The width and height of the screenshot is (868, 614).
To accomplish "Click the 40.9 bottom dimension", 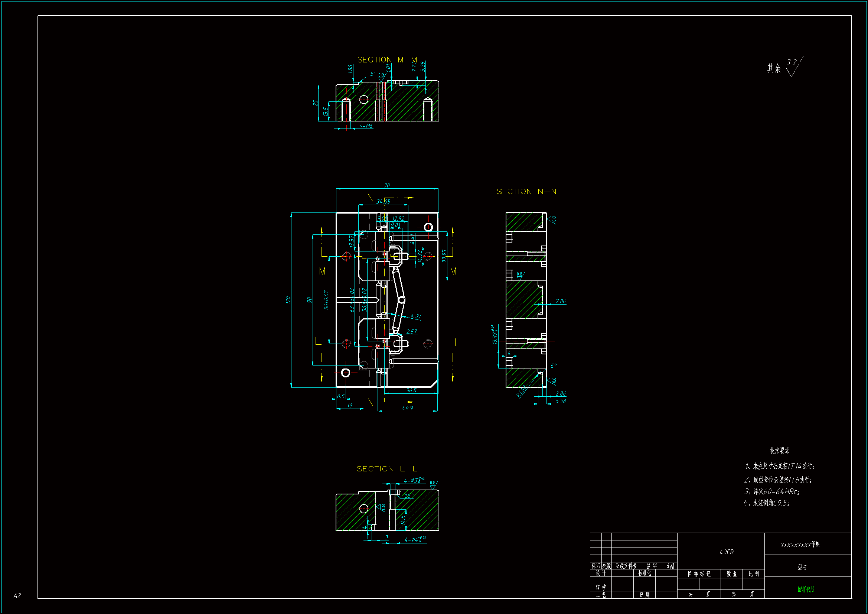I will (407, 408).
